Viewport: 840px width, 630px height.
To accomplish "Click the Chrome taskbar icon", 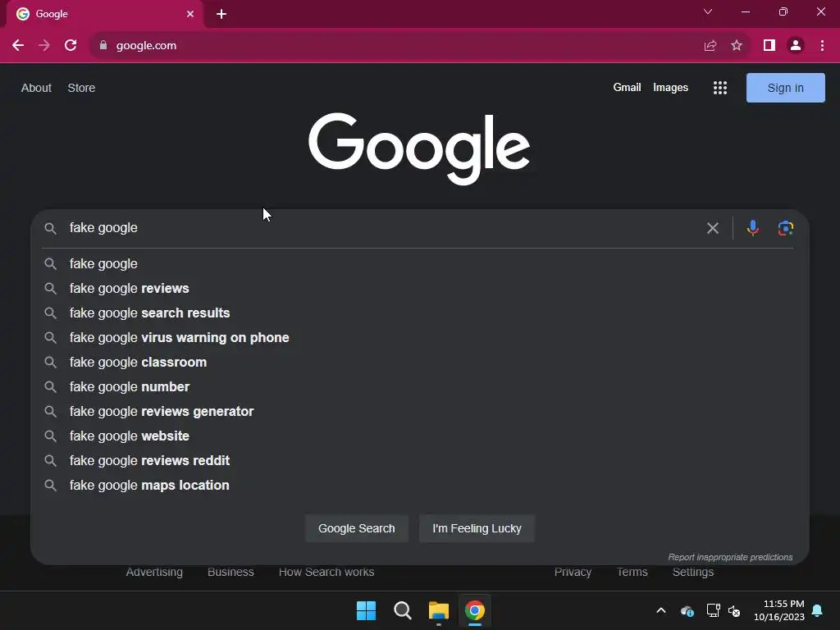I will tap(475, 610).
